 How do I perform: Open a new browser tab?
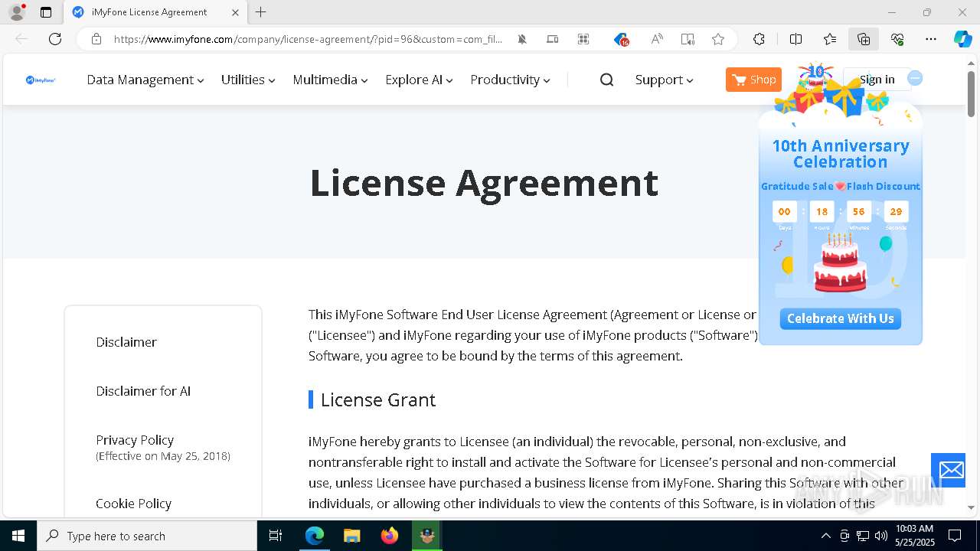pos(261,12)
